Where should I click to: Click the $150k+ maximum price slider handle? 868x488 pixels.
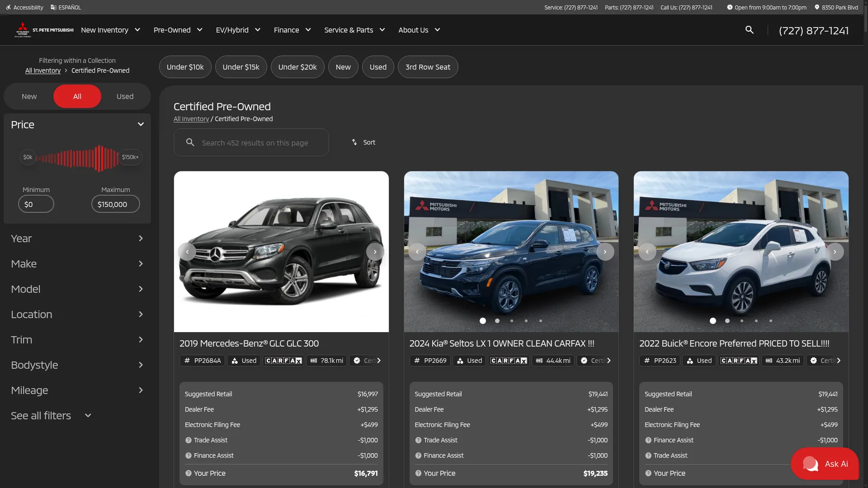(130, 157)
